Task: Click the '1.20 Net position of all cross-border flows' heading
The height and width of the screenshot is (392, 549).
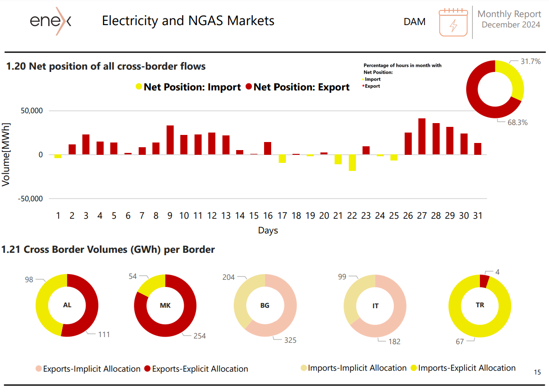Action: [106, 66]
